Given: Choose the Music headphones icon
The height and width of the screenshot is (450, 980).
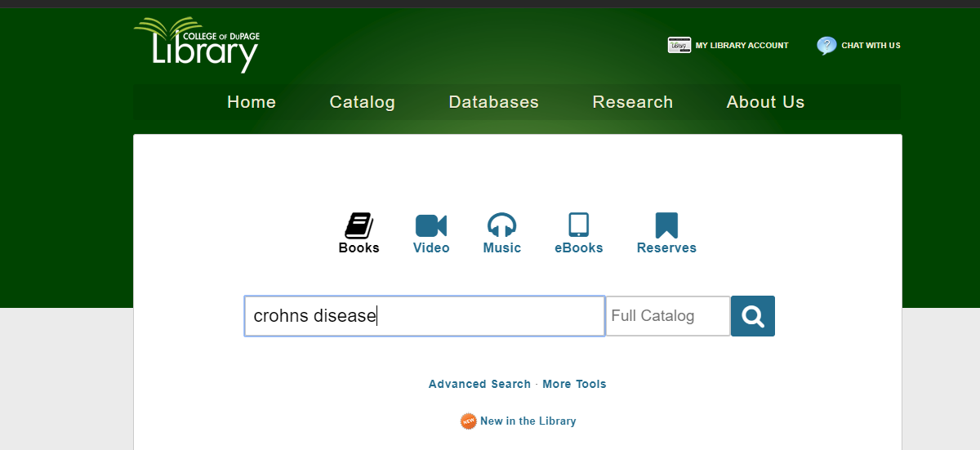Looking at the screenshot, I should coord(501,225).
